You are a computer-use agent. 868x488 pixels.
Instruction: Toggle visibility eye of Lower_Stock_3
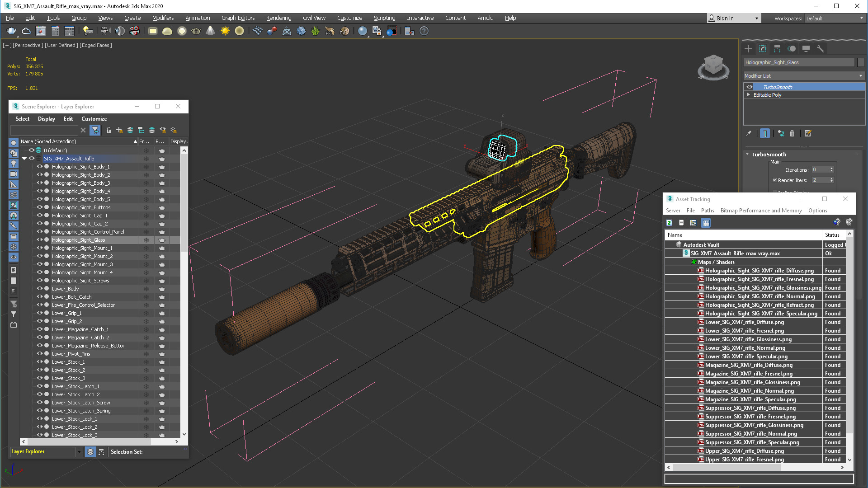(x=39, y=378)
